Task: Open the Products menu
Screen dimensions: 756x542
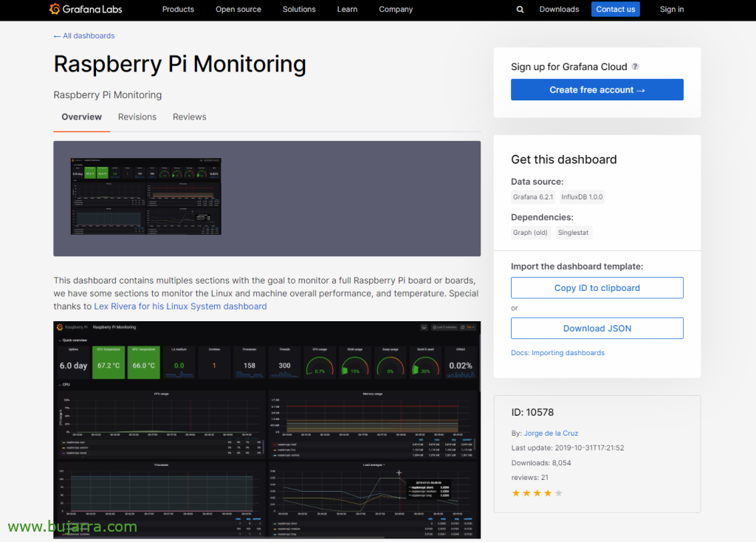Action: [x=177, y=10]
